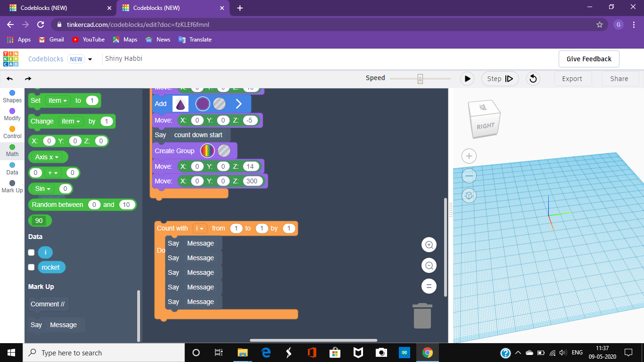Viewport: 644px width, 362px height.
Task: Click the trash can icon
Action: click(x=422, y=316)
